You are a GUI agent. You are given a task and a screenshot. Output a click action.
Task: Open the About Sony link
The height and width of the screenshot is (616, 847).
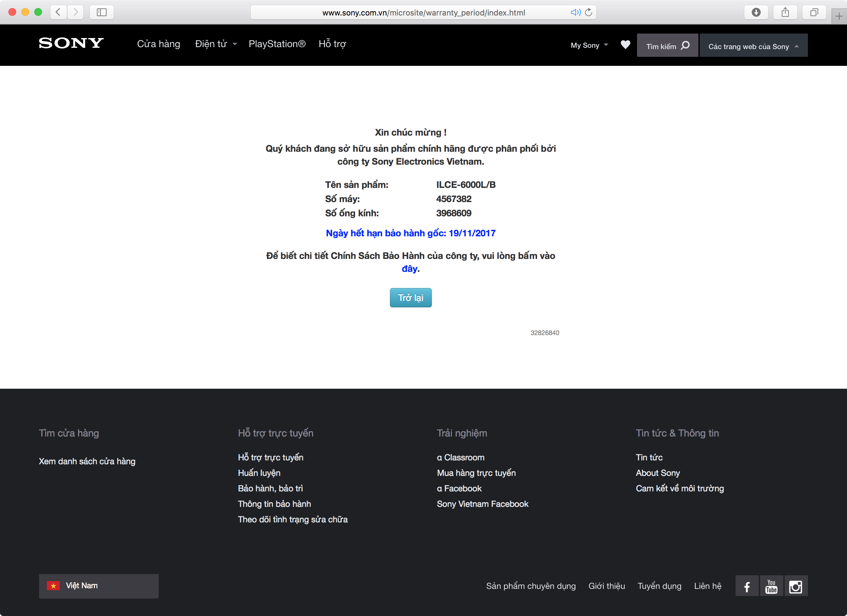point(658,473)
